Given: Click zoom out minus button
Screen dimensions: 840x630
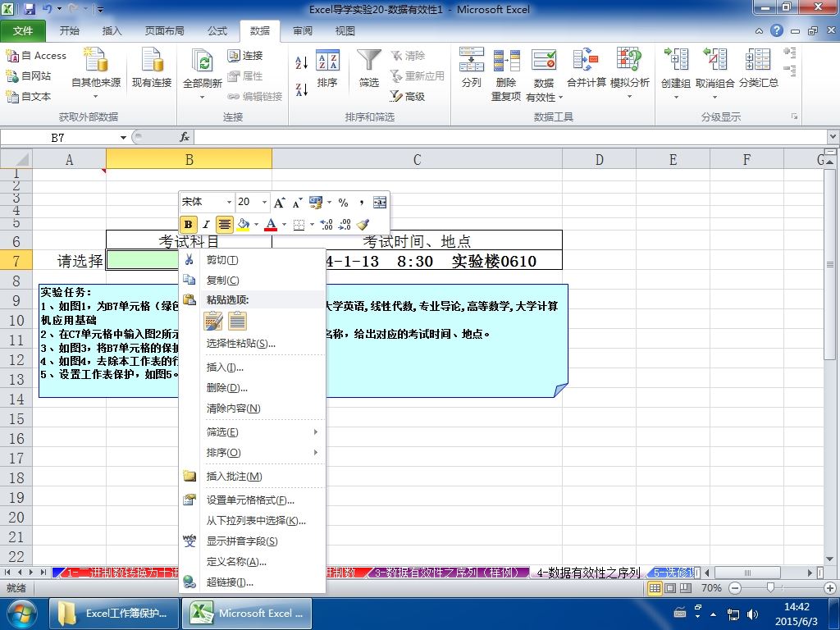Looking at the screenshot, I should [735, 587].
